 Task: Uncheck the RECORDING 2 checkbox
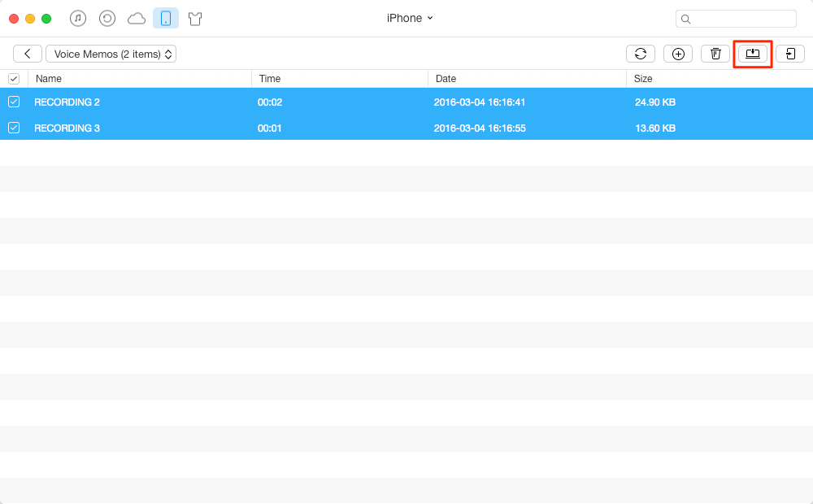tap(14, 102)
